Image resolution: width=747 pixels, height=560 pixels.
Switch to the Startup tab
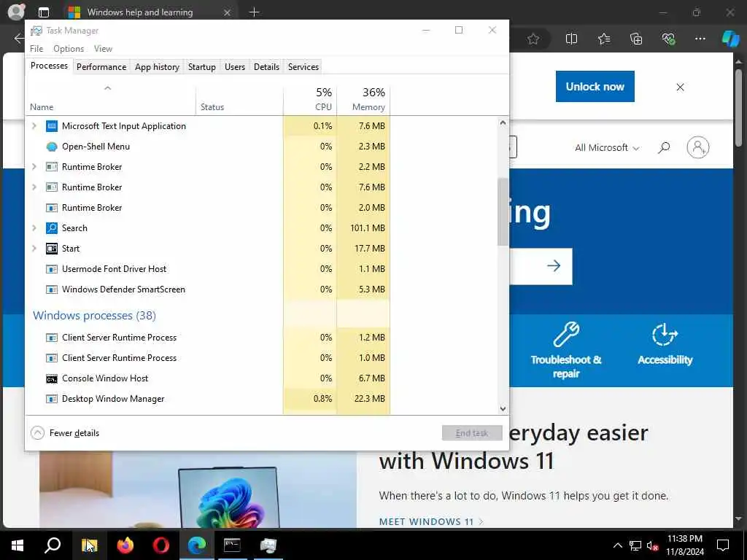[201, 67]
